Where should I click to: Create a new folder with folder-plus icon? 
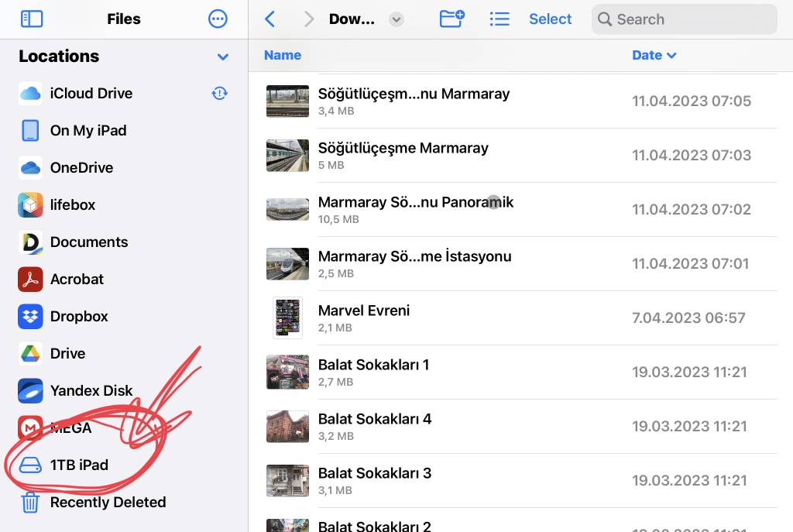451,19
